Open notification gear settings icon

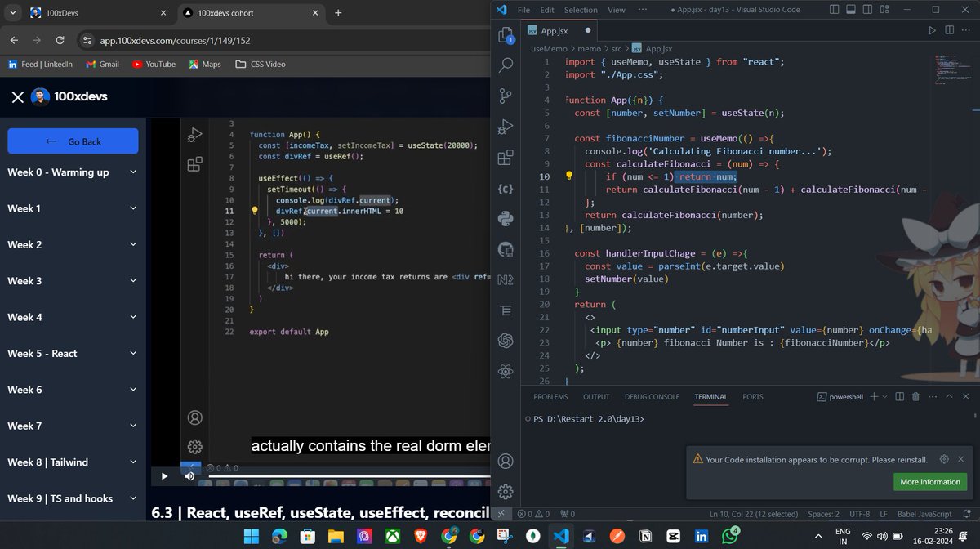coord(944,459)
